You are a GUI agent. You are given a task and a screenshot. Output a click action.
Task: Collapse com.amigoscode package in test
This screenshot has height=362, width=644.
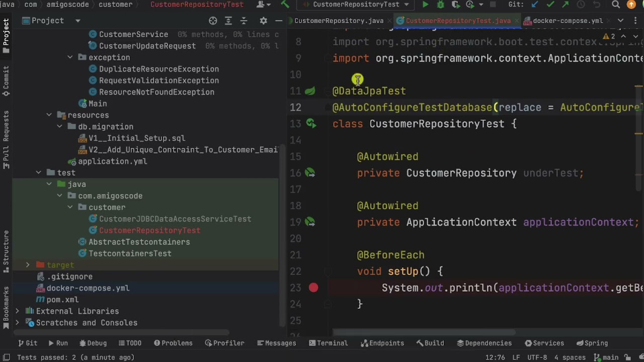click(59, 196)
